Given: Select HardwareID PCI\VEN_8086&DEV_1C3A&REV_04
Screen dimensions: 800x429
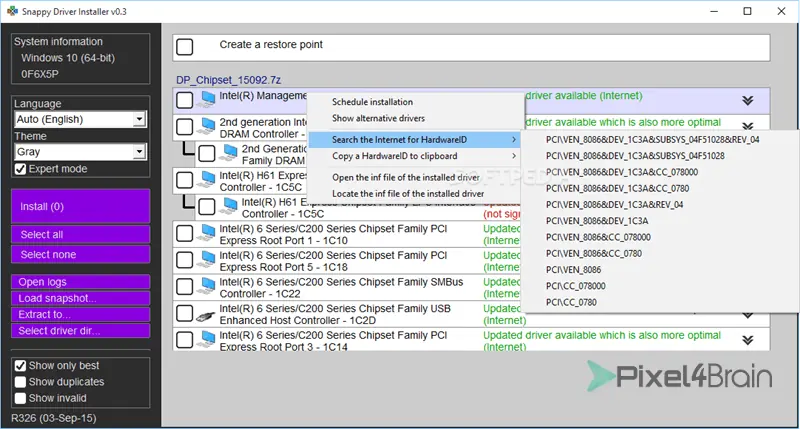Looking at the screenshot, I should click(614, 205).
